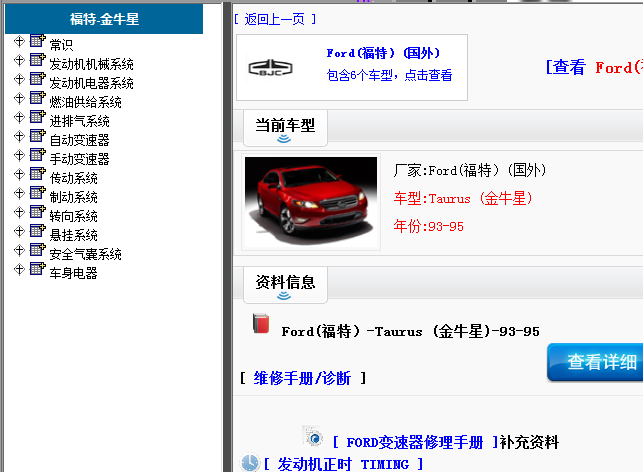Open the 维修手册/诊断 link
The image size is (643, 472).
point(302,378)
